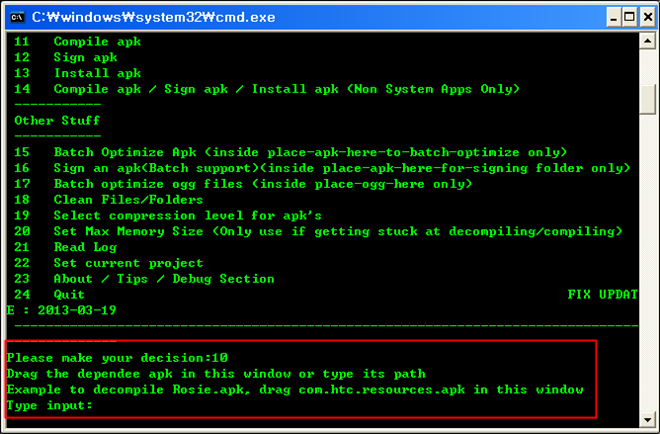Click the "Quit" option 24
Screen dimensions: 660x434
pyautogui.click(x=69, y=295)
